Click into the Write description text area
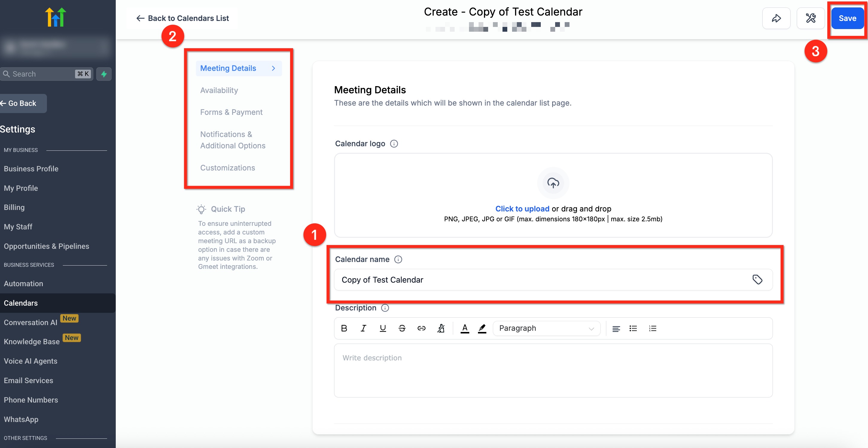868x448 pixels. coord(553,371)
